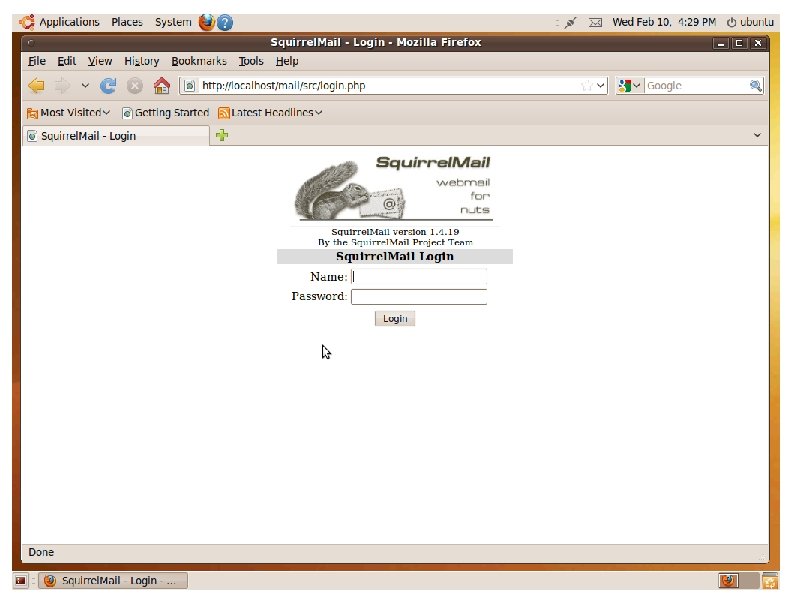Launch Firefox from the top panel icon
This screenshot has height=595, width=794.
point(207,22)
